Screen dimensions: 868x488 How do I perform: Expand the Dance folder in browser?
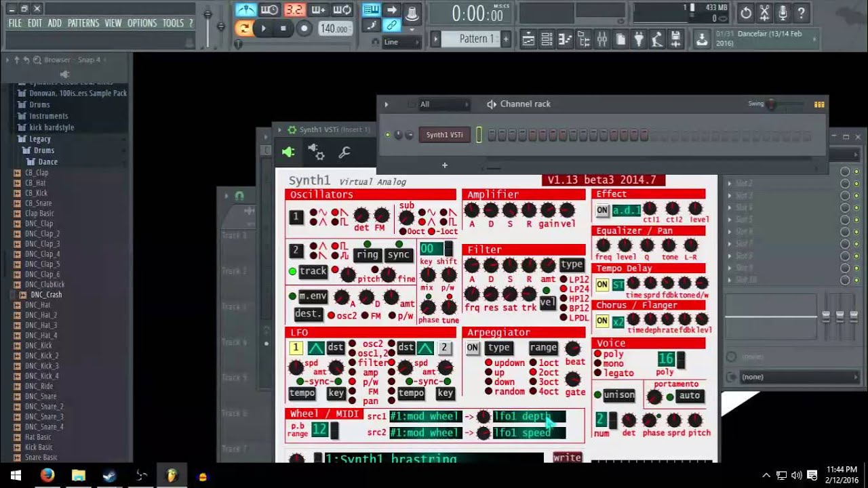48,162
